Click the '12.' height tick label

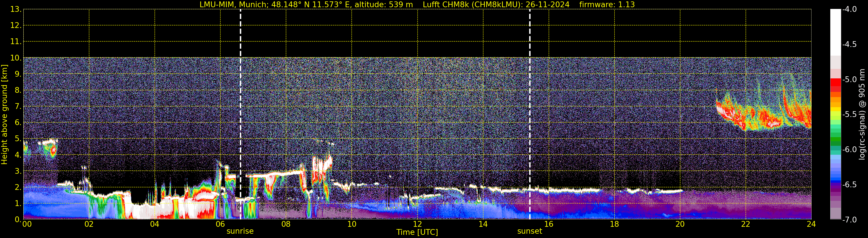(x=16, y=25)
